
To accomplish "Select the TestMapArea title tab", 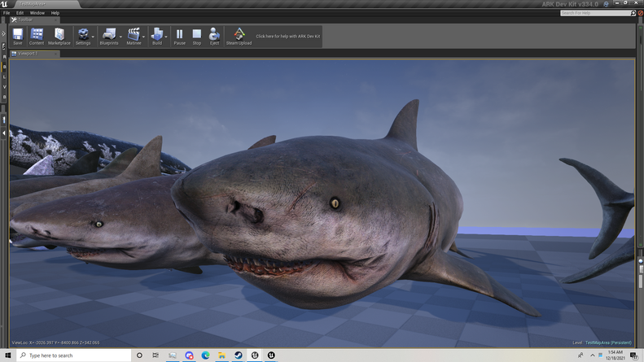I will point(47,4).
